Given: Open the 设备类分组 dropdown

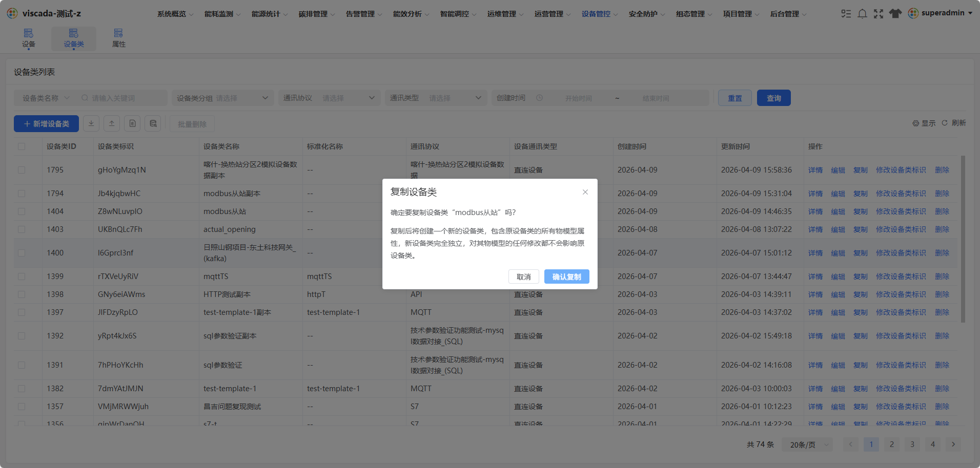Looking at the screenshot, I should click(x=222, y=98).
